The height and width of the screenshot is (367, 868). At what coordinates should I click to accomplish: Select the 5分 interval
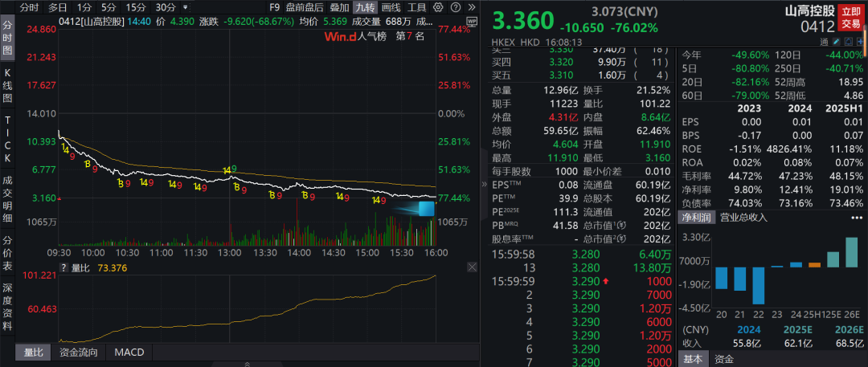[x=108, y=8]
